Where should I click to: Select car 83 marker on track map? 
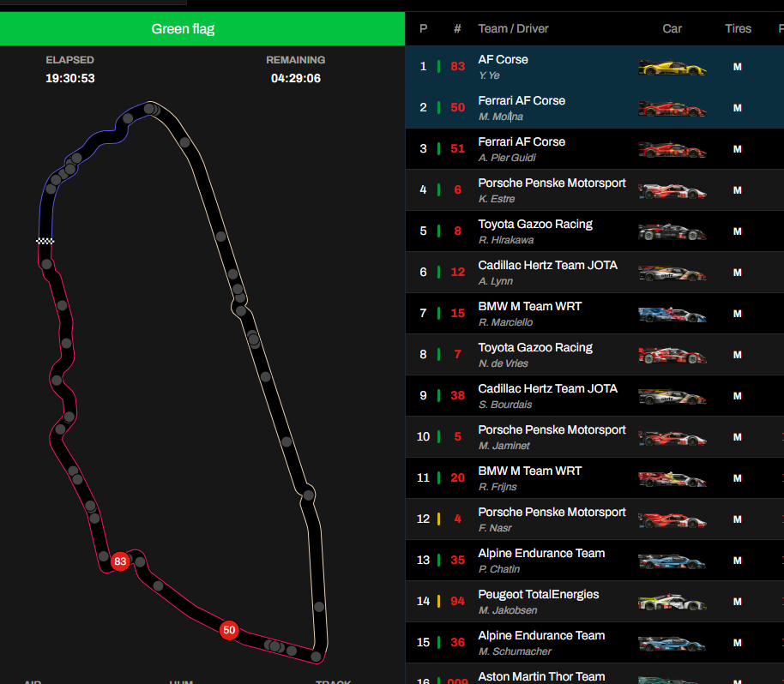[x=120, y=561]
